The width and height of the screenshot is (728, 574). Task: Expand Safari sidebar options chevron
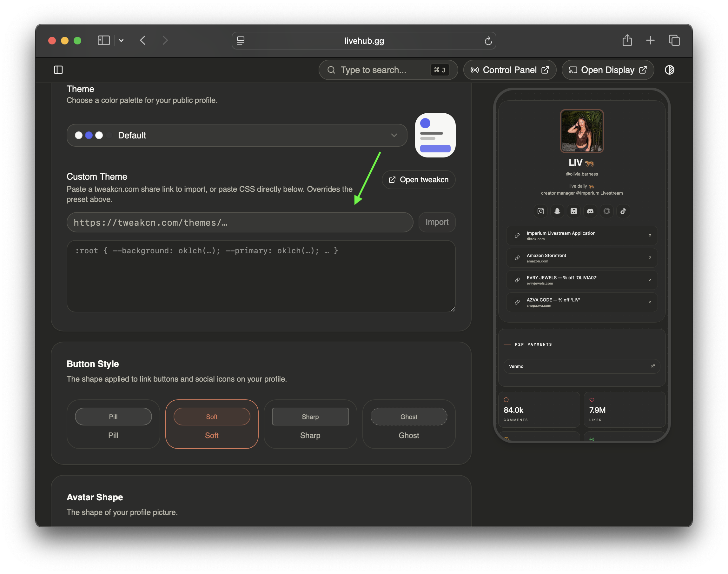click(121, 41)
